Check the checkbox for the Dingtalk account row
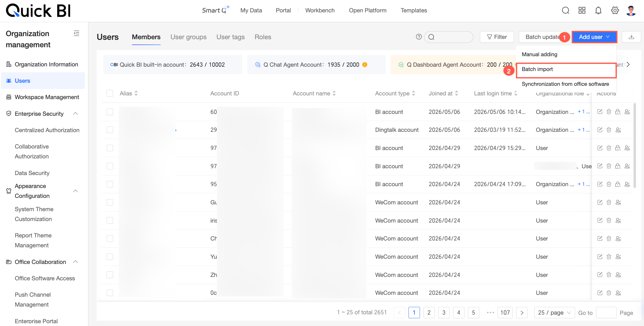 point(110,130)
